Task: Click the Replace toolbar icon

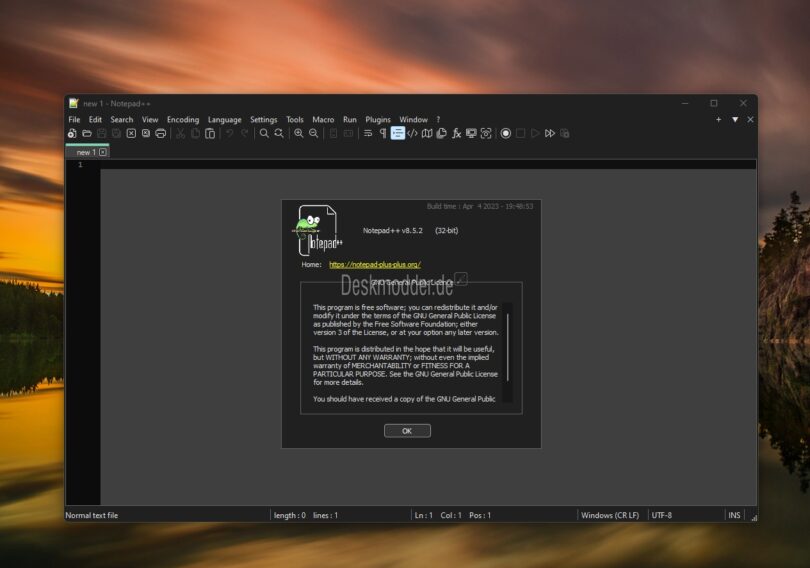Action: 279,133
